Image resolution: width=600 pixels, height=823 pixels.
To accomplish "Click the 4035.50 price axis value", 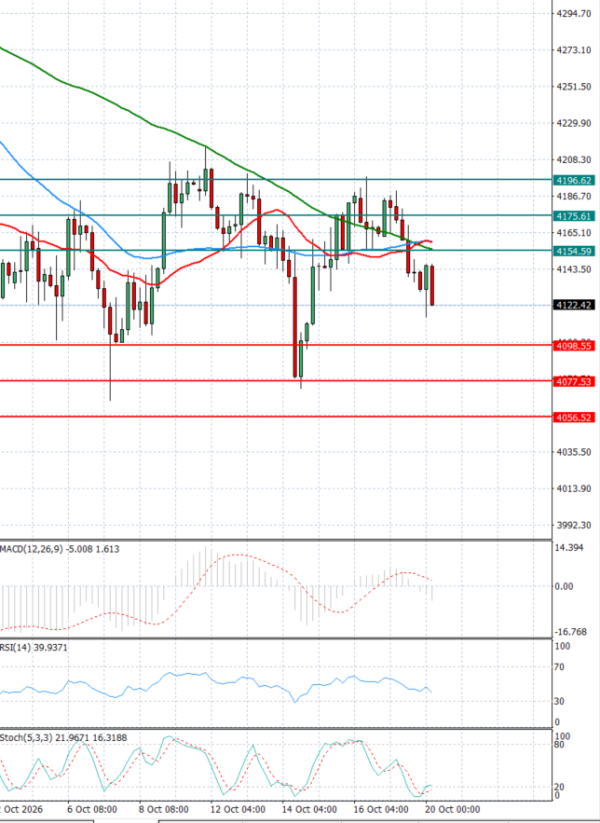I will (x=573, y=452).
